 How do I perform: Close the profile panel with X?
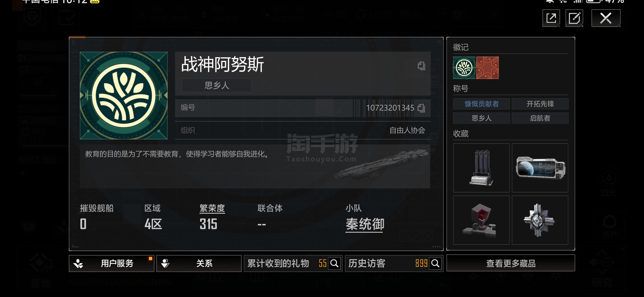[606, 18]
